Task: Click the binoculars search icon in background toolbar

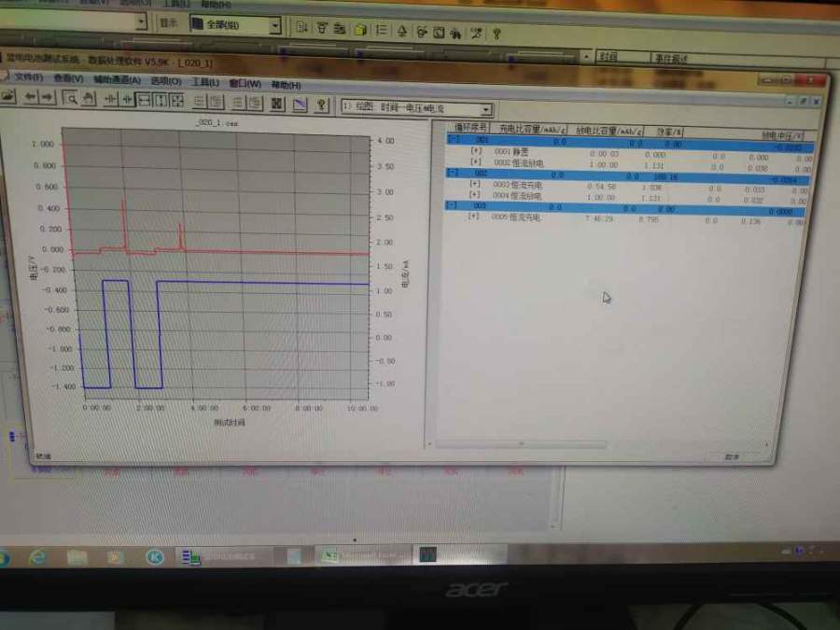Action: tap(455, 34)
